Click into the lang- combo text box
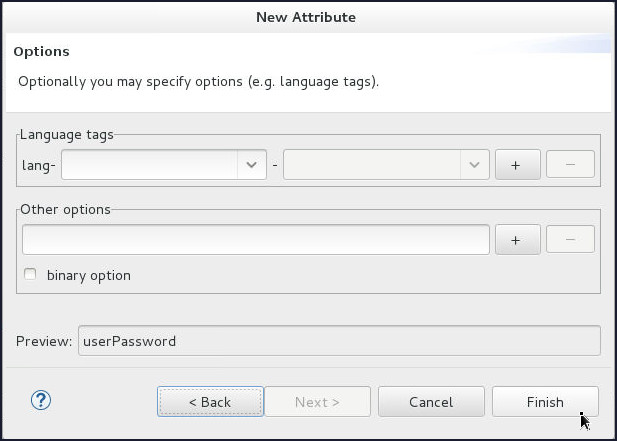 coord(149,164)
